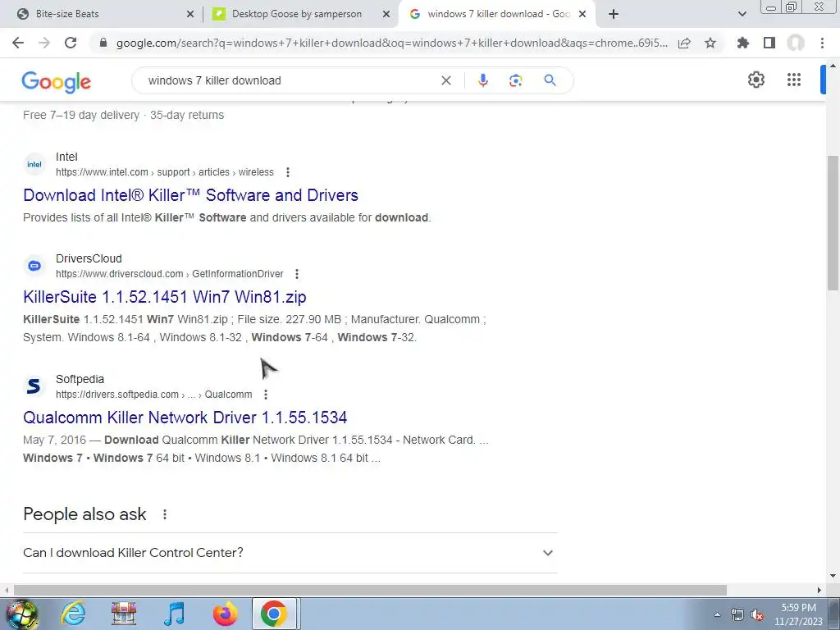840x630 pixels.
Task: Bookmark this page with the star icon
Action: (x=710, y=43)
